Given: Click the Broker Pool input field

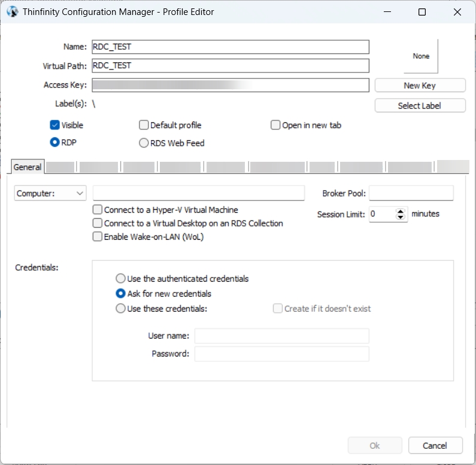Looking at the screenshot, I should pos(411,193).
